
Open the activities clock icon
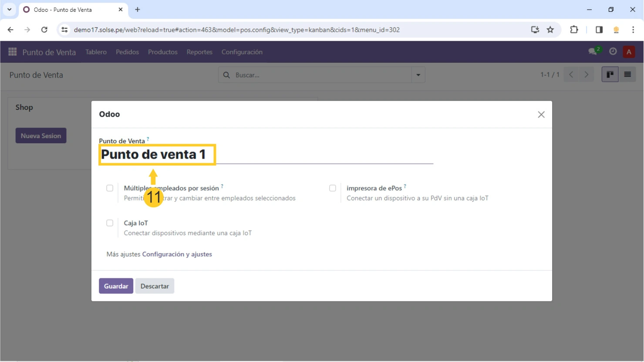click(613, 51)
